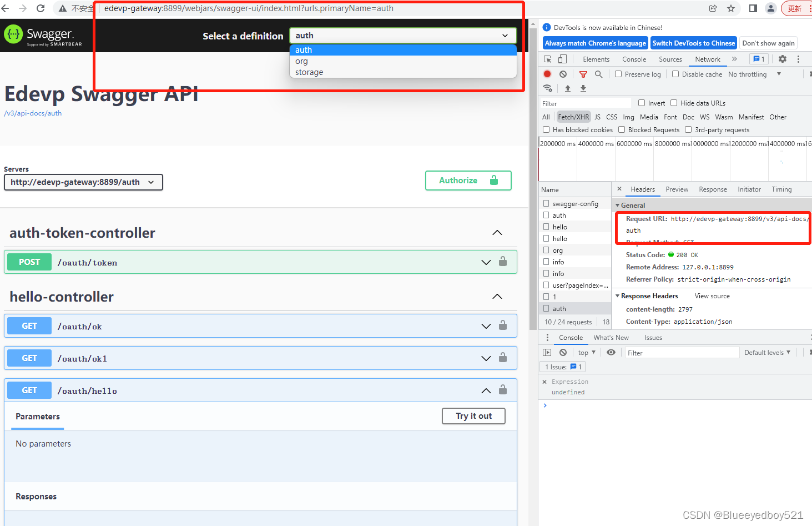Bookmark the page with the star icon
Screen dimensions: 812x526
731,8
